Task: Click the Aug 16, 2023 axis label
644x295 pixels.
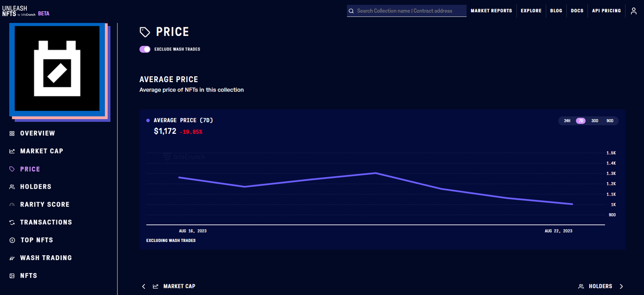Action: (193, 231)
